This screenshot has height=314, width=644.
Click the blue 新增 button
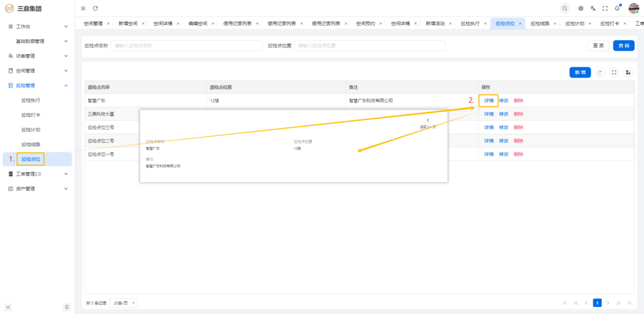click(x=580, y=72)
